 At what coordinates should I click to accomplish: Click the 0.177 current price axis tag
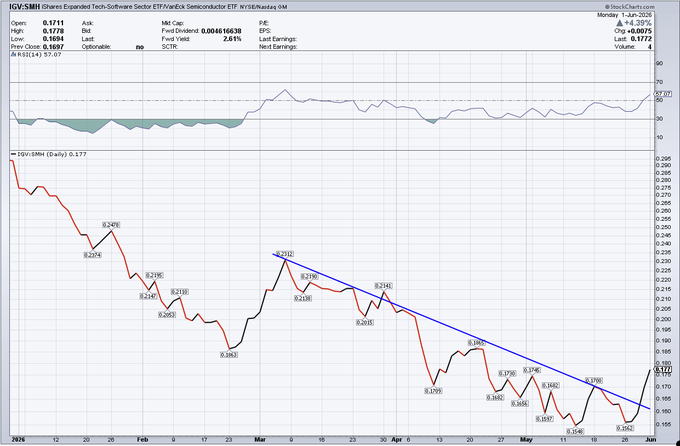point(663,370)
